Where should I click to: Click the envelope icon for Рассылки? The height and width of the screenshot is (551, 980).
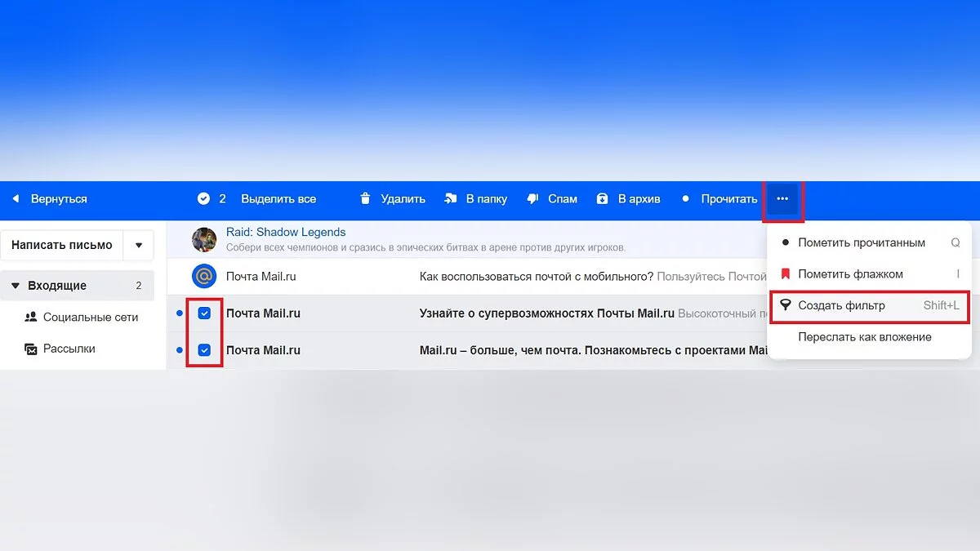(x=31, y=349)
